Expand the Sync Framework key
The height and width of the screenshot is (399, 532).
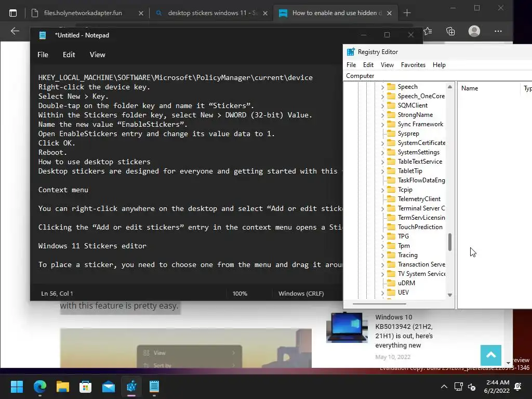click(382, 125)
